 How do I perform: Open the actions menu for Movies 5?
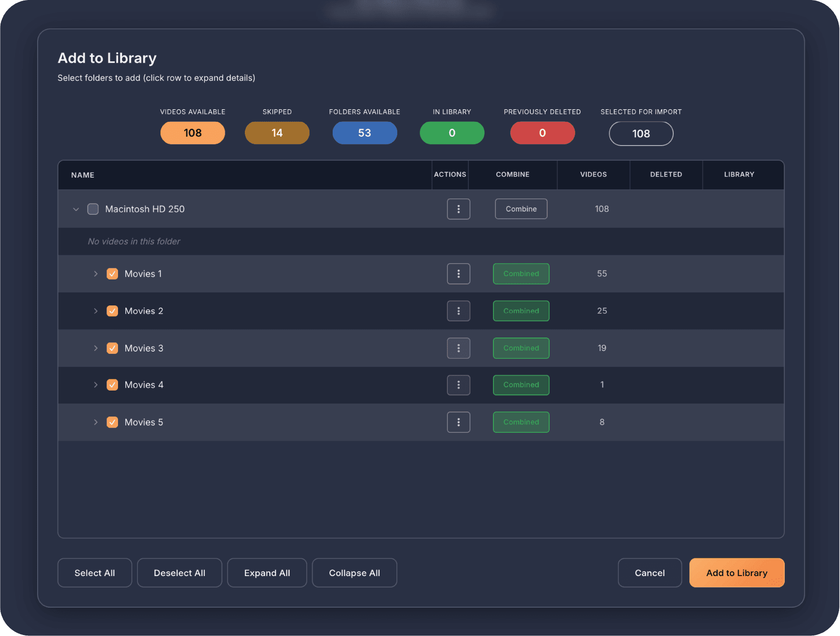[459, 422]
